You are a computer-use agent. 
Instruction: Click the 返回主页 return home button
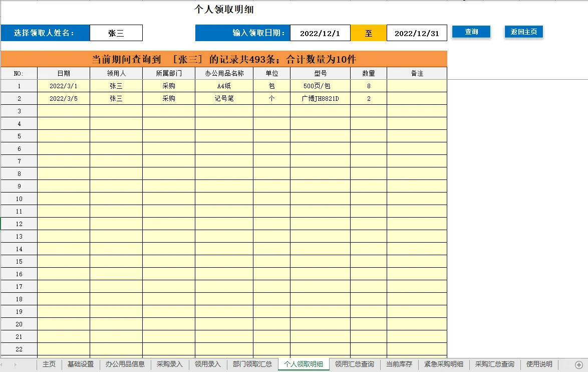pos(523,31)
